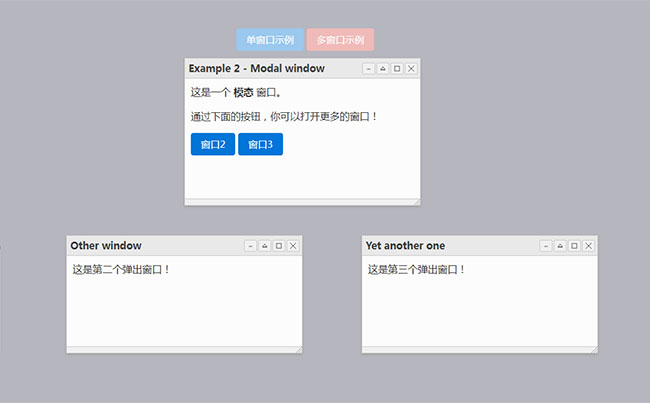Open the 单窗口示例 demo
Image resolution: width=650 pixels, height=403 pixels.
[270, 40]
